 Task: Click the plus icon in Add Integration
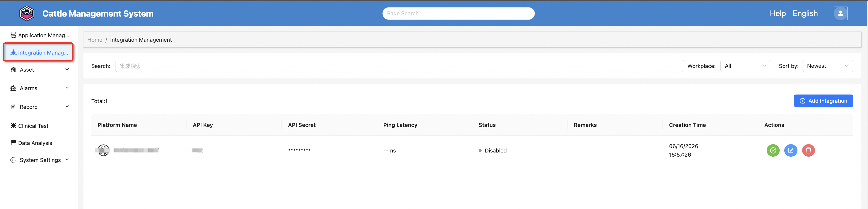(x=803, y=101)
